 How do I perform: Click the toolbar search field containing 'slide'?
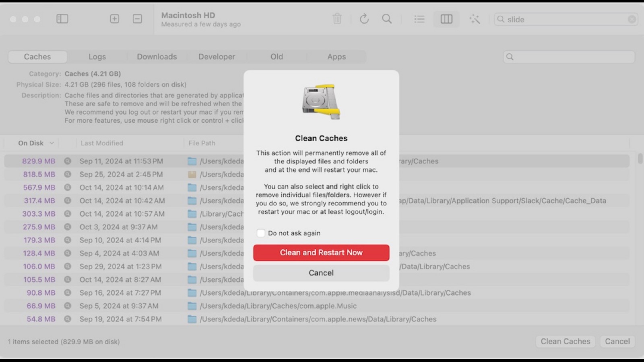[566, 19]
